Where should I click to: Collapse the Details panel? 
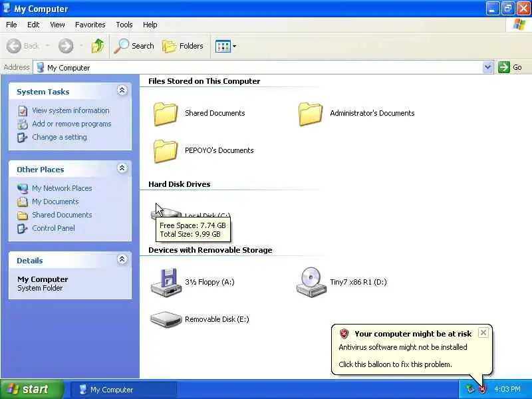coord(122,259)
